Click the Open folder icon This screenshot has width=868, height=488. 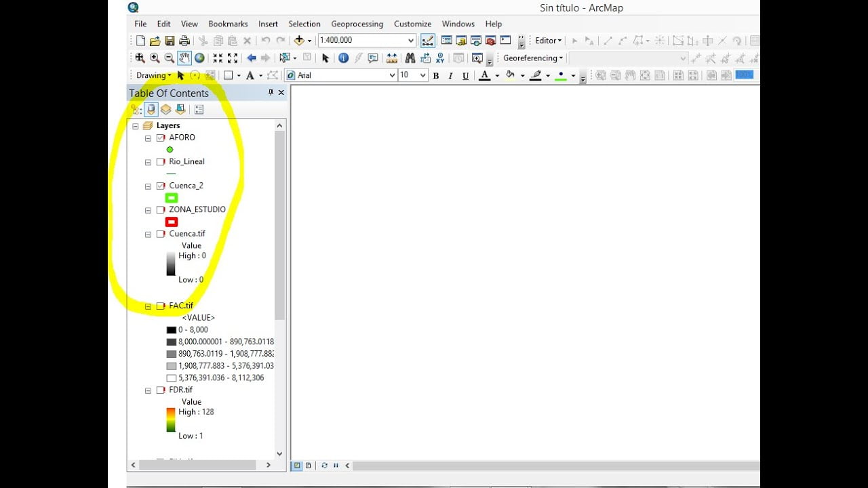[155, 41]
